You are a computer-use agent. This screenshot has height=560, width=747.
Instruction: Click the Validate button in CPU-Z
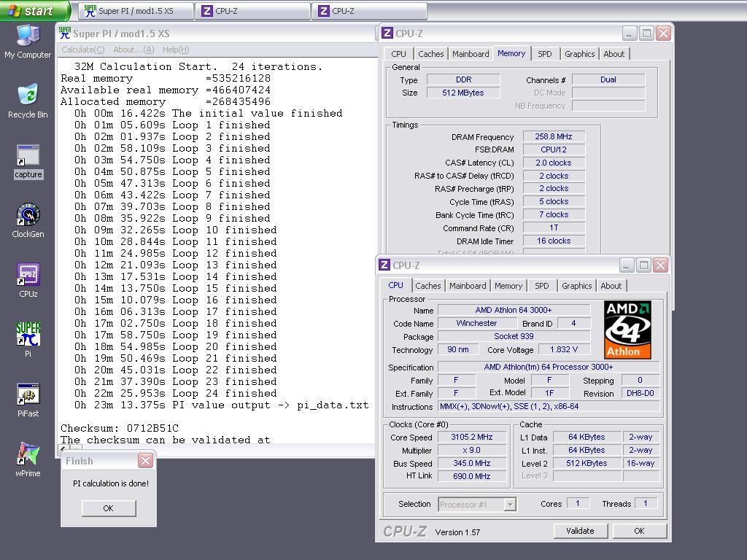tap(580, 531)
